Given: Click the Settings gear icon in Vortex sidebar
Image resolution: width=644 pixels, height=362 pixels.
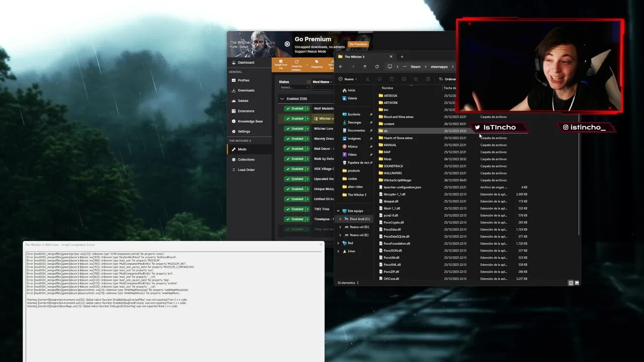Looking at the screenshot, I should click(x=233, y=131).
